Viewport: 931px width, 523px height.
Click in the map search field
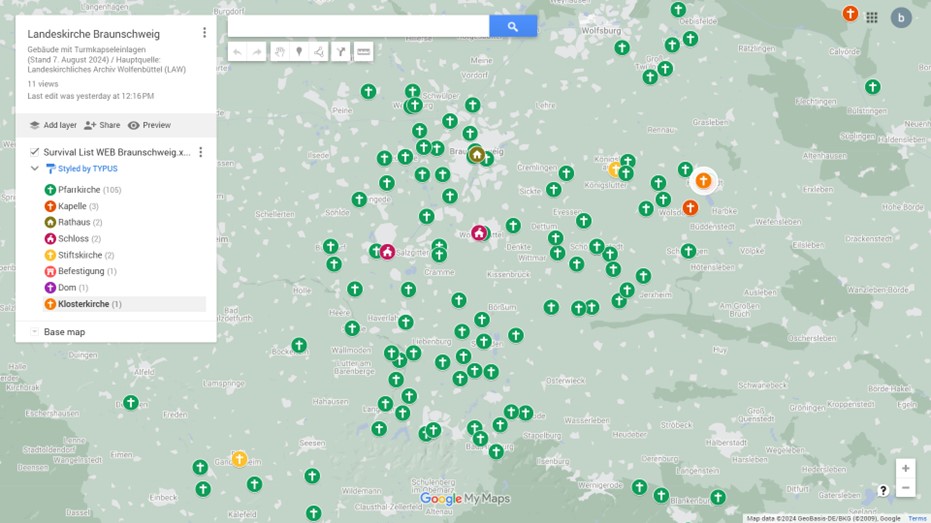tap(358, 27)
